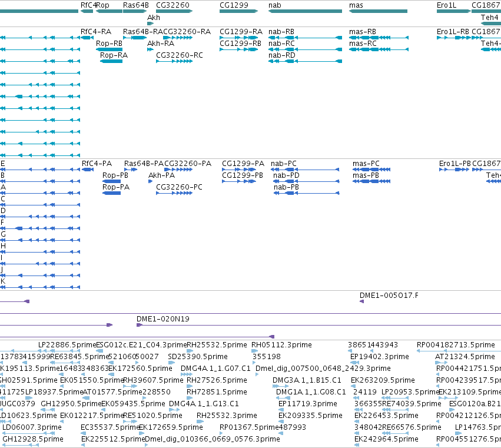Select the CG32260 gene bar

coord(174,11)
